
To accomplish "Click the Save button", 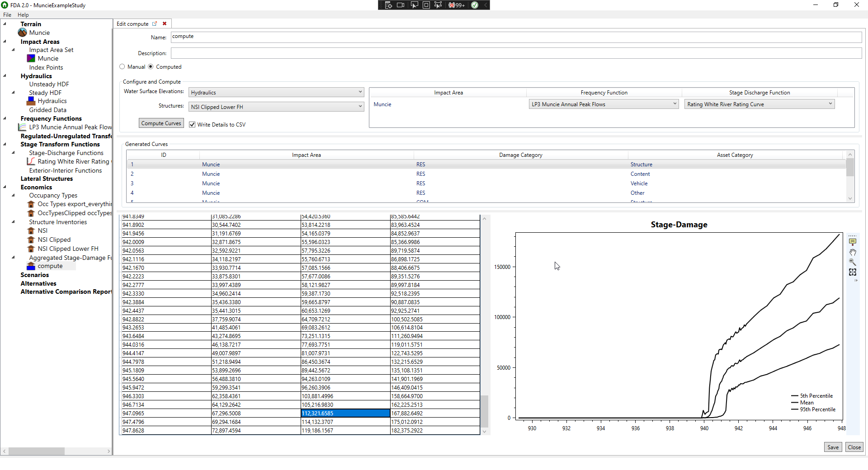I will pos(833,446).
